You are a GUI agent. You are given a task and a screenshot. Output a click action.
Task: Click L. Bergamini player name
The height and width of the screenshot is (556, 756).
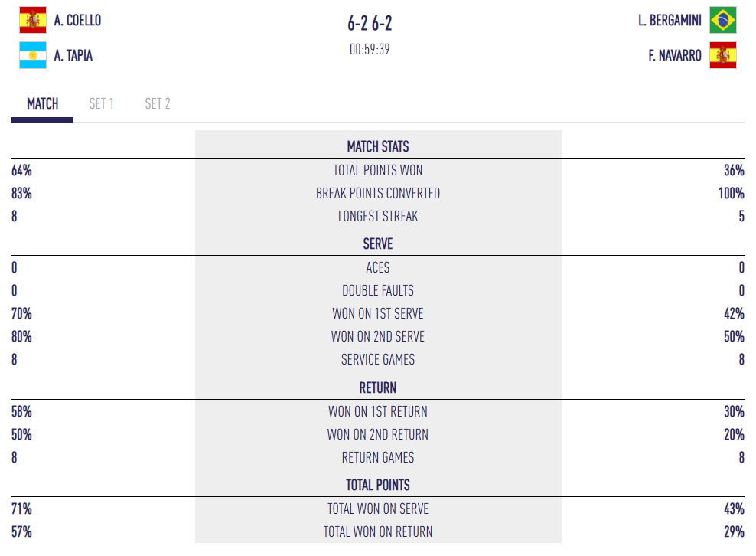tap(670, 21)
